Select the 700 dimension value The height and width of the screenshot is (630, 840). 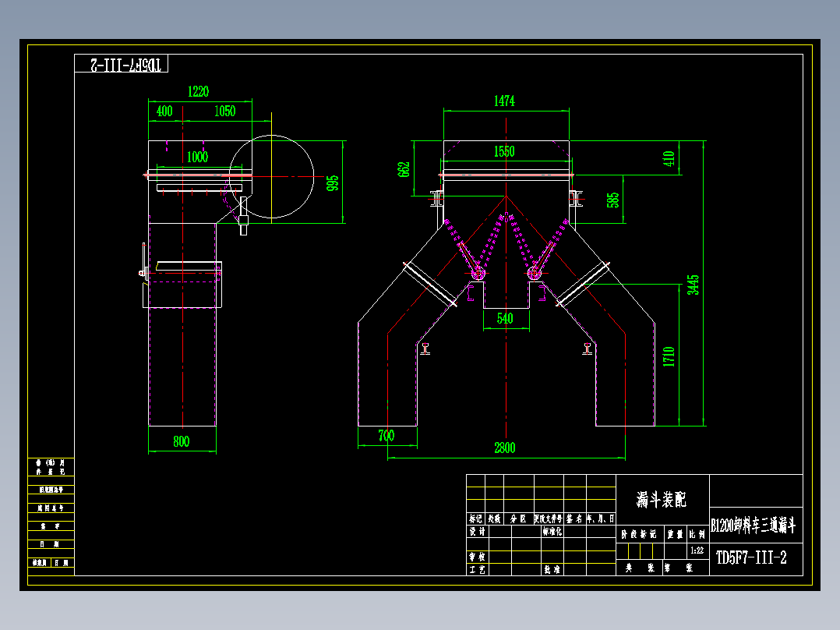[386, 435]
